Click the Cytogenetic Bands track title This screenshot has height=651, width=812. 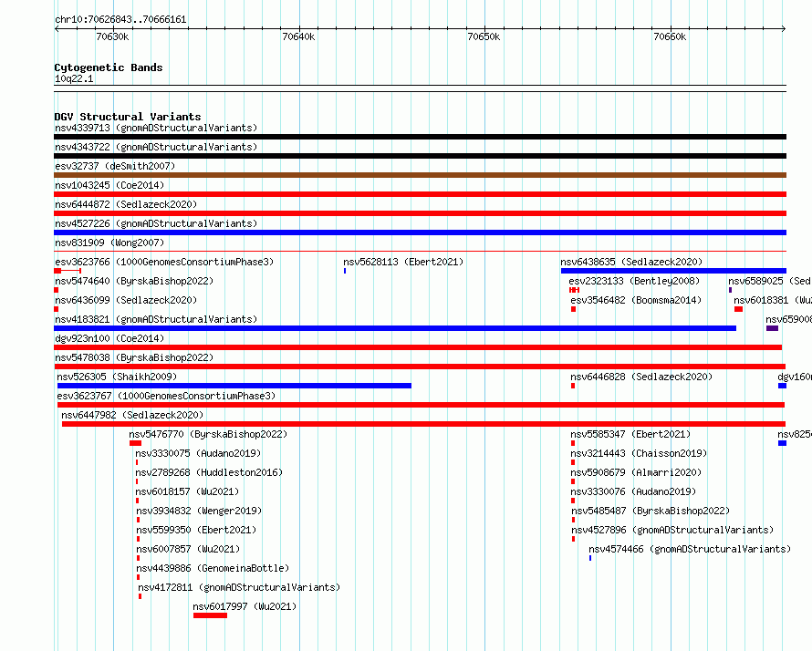pos(109,67)
